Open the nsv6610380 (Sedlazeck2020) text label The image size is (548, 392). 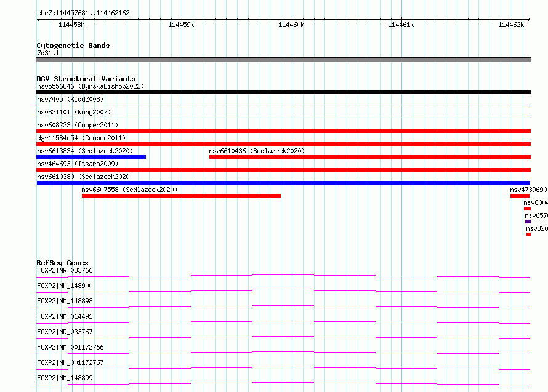click(85, 177)
